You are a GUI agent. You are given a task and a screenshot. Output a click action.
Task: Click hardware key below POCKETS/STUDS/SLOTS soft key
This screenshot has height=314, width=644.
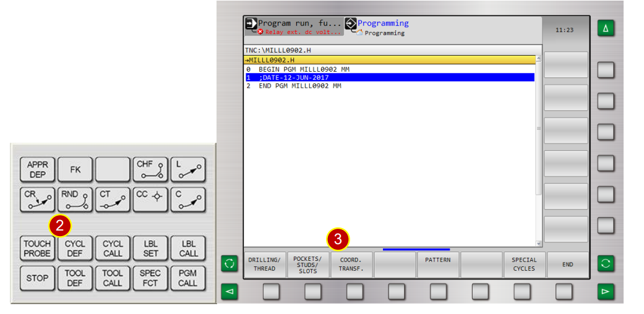(x=313, y=292)
